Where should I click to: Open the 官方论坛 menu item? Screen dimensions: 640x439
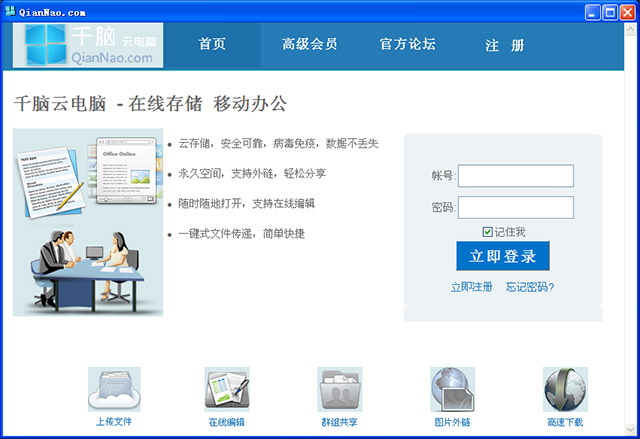point(407,44)
